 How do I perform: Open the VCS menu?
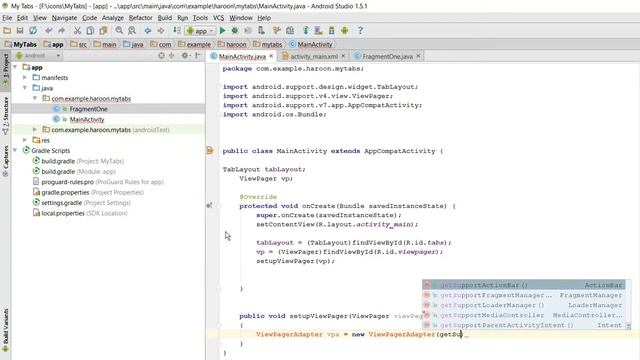pyautogui.click(x=218, y=18)
